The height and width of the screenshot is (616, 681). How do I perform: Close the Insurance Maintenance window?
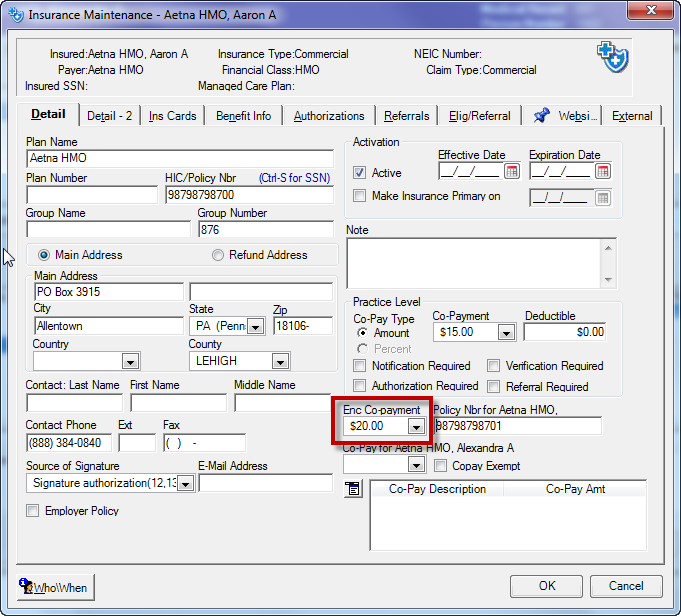tap(651, 10)
